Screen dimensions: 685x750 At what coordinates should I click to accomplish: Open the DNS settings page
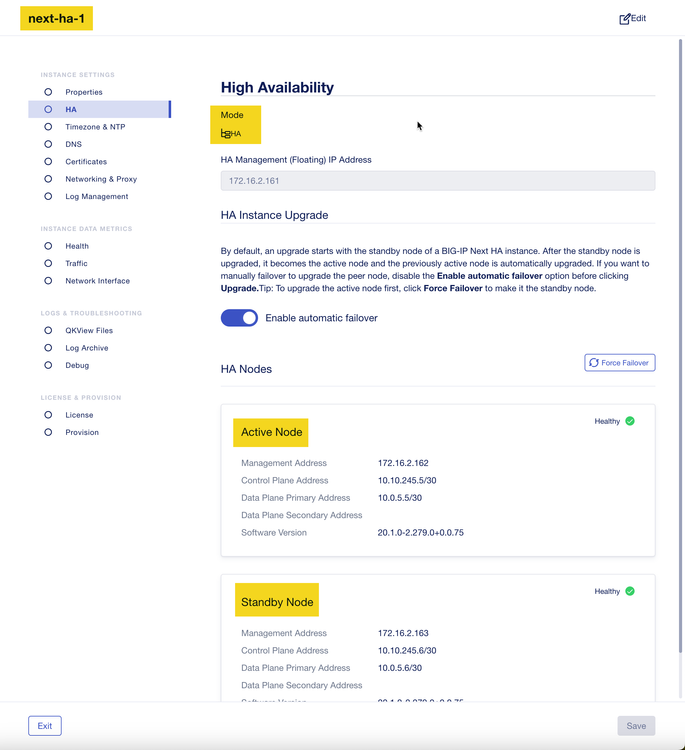tap(74, 144)
